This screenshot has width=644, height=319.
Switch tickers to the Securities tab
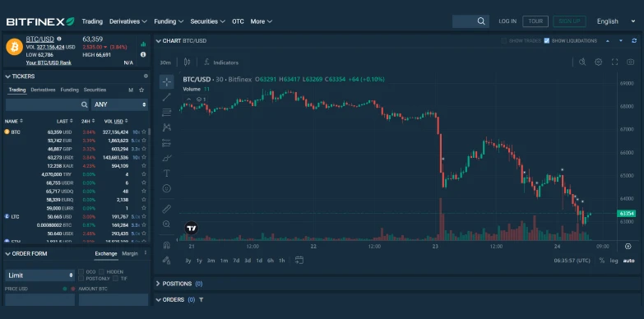(95, 90)
